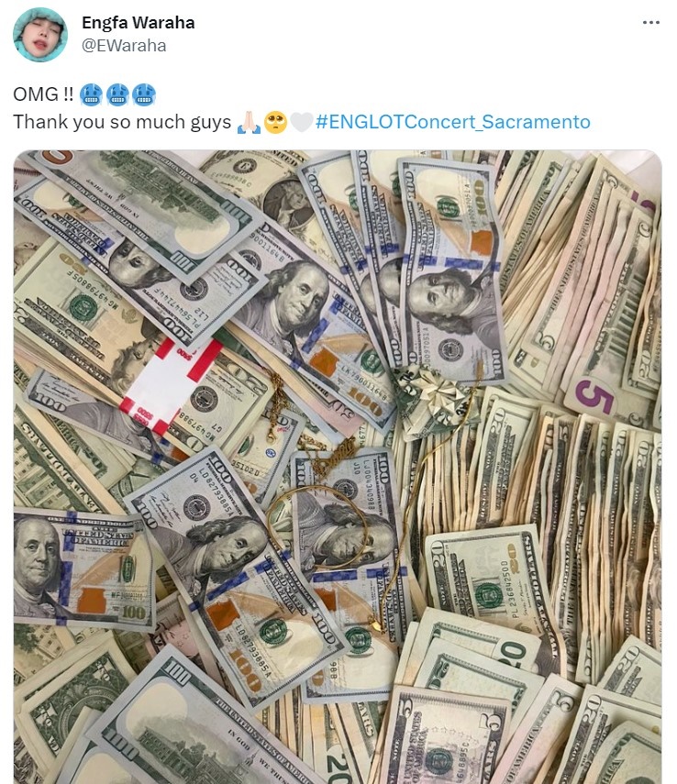Click Engfa Waraha's profile avatar
The image size is (677, 784).
tap(40, 35)
